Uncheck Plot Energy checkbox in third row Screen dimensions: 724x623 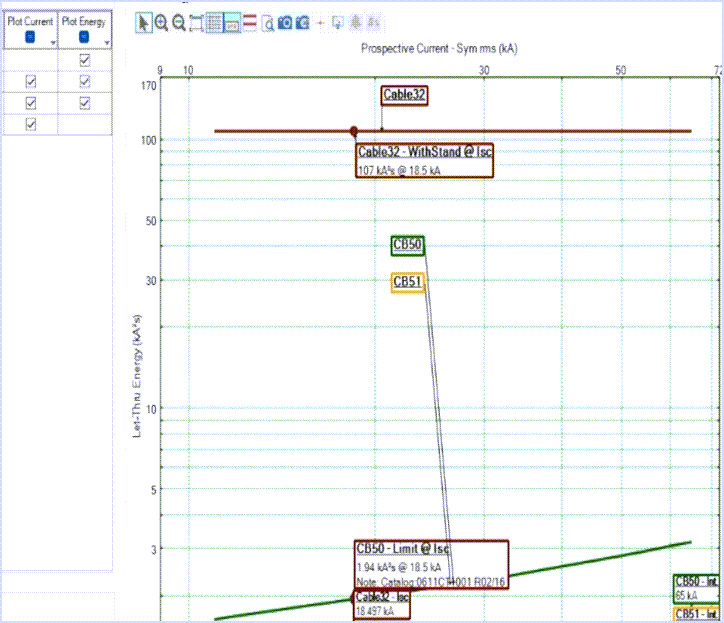tap(85, 103)
